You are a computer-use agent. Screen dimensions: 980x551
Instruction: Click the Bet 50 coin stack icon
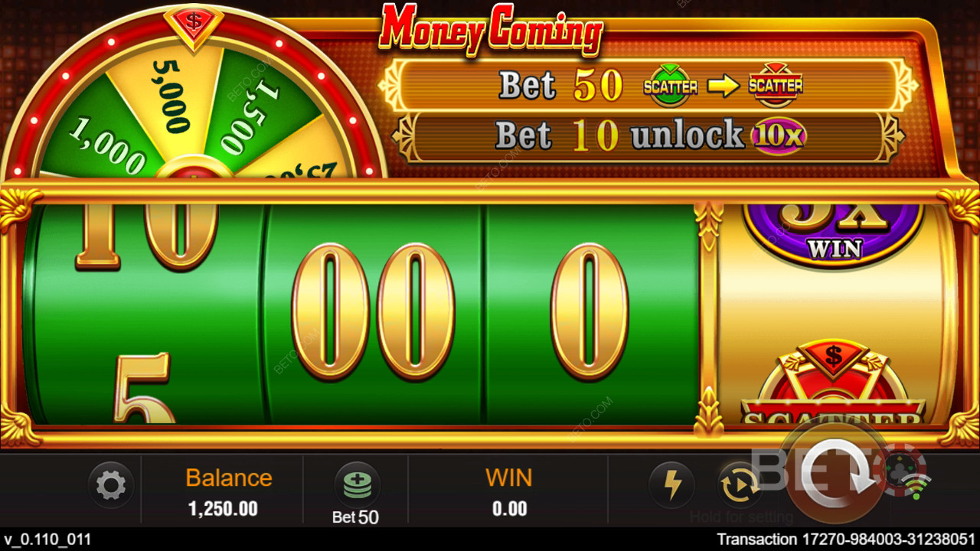[x=357, y=484]
